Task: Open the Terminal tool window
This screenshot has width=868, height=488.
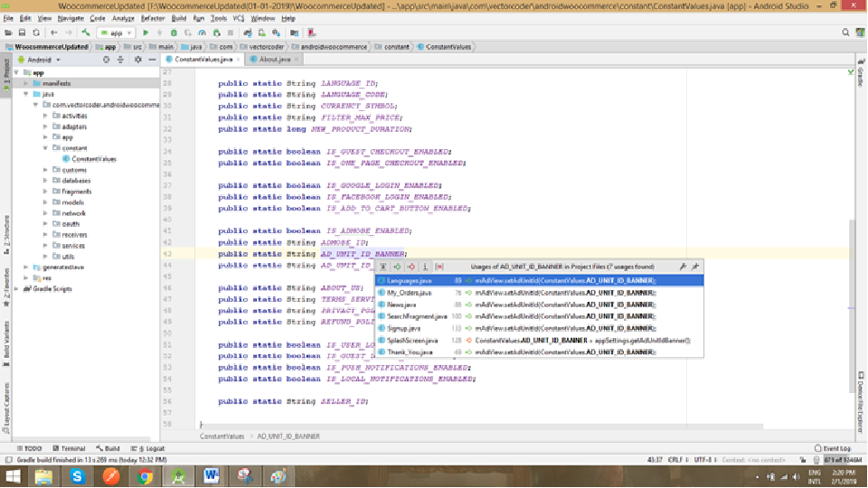Action: [70, 449]
